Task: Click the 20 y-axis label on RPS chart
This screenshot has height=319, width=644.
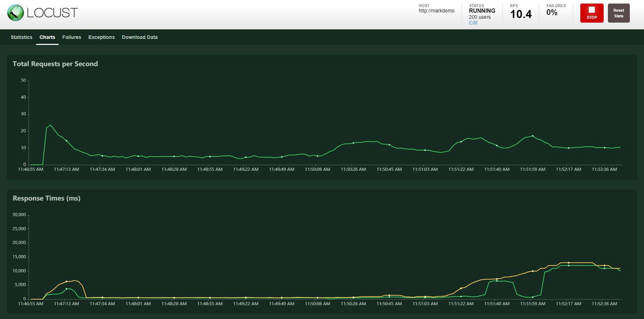Action: (x=23, y=131)
